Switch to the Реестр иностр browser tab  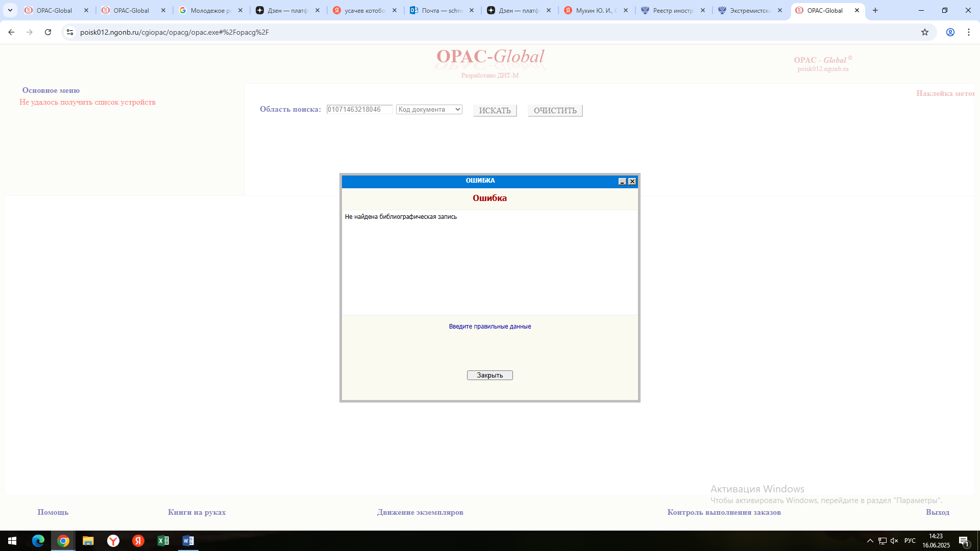point(672,10)
